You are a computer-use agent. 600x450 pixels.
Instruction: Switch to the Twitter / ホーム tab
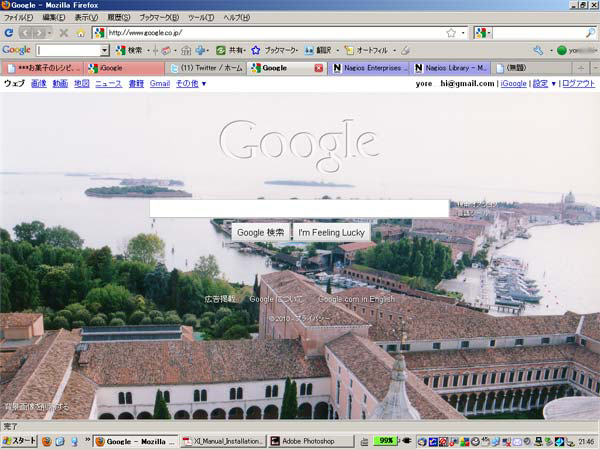point(206,68)
